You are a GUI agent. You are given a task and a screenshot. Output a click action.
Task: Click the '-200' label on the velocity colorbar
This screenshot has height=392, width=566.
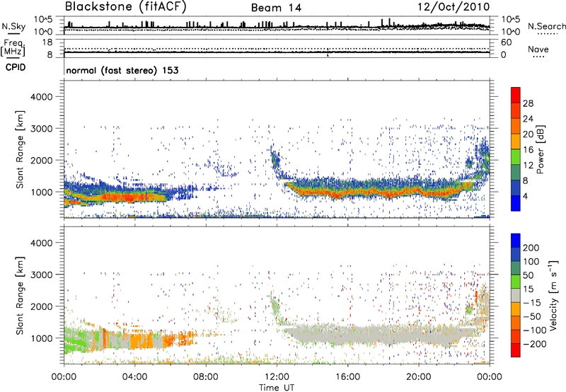[535, 344]
